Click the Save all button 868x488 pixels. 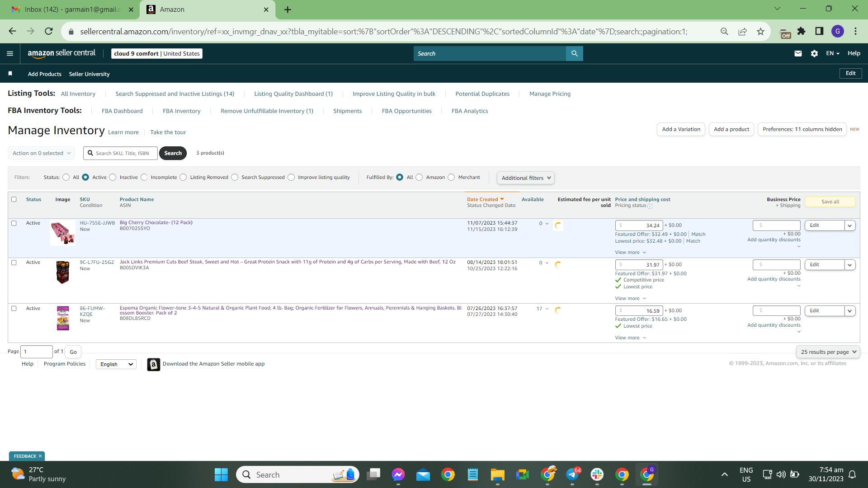click(x=830, y=202)
